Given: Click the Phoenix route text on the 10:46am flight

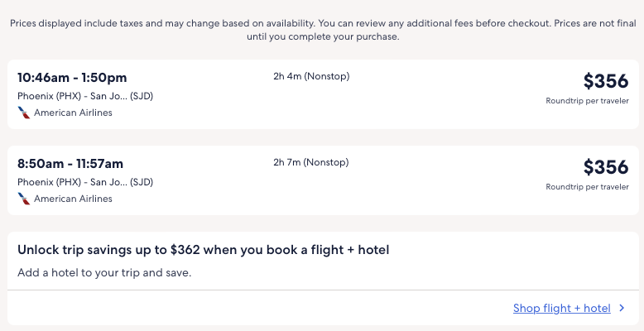Looking at the screenshot, I should 73,96.
